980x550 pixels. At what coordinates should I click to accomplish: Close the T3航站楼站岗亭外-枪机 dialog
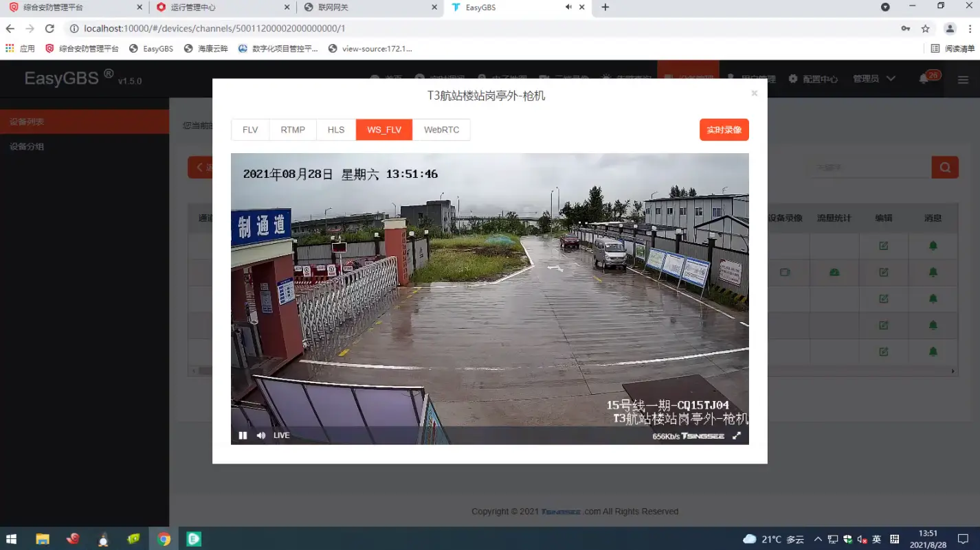[x=754, y=93]
